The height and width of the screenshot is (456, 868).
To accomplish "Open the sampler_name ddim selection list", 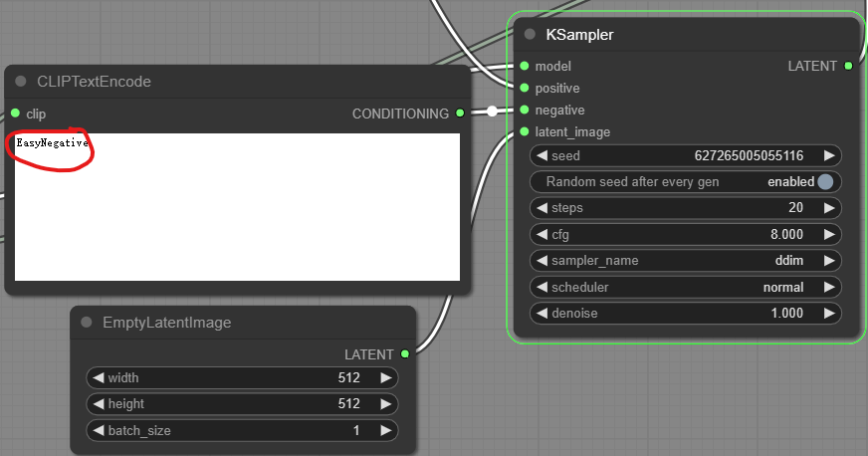I will coord(687,261).
